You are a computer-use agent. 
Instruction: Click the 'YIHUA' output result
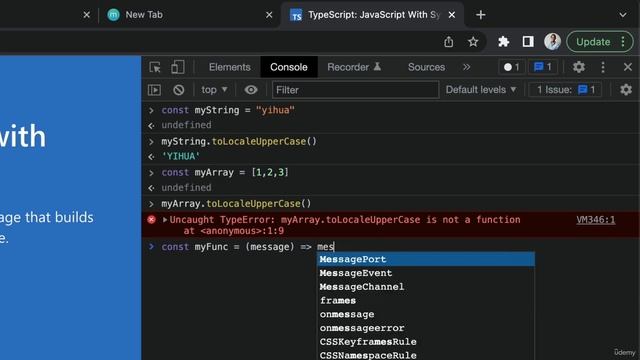pos(181,156)
